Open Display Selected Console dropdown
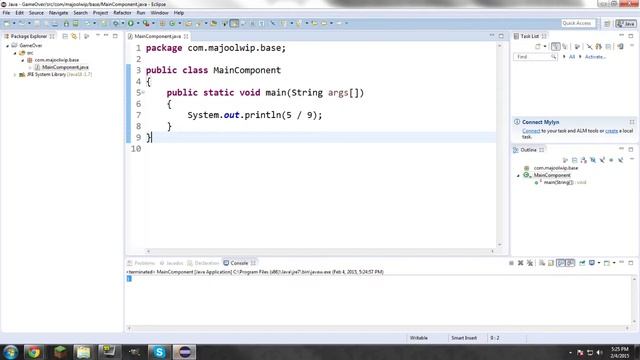This screenshot has width=640, height=360. 599,263
